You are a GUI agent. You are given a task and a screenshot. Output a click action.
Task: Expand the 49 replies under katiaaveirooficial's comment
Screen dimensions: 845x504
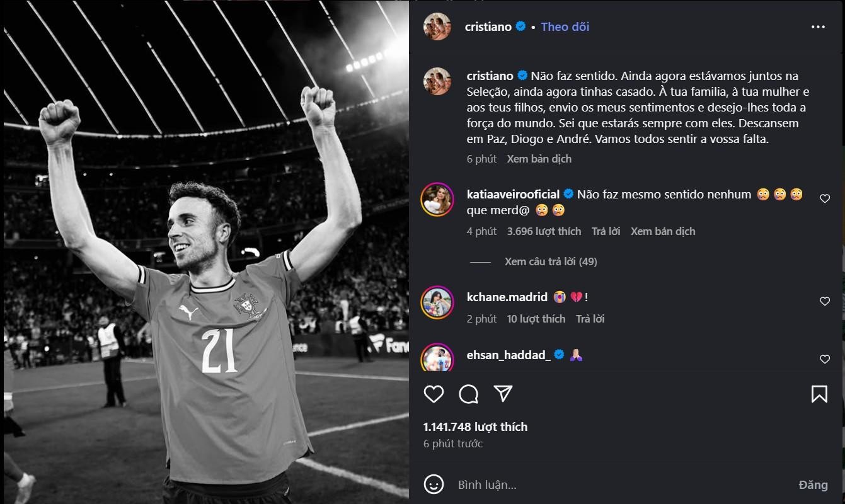pos(550,261)
